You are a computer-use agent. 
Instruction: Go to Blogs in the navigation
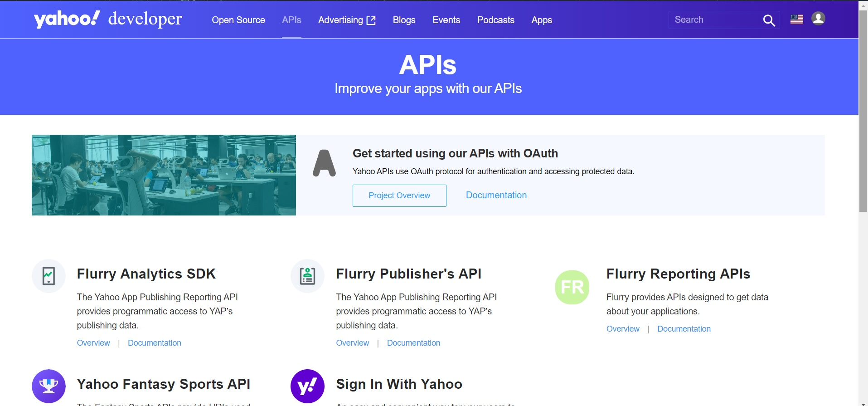coord(404,20)
